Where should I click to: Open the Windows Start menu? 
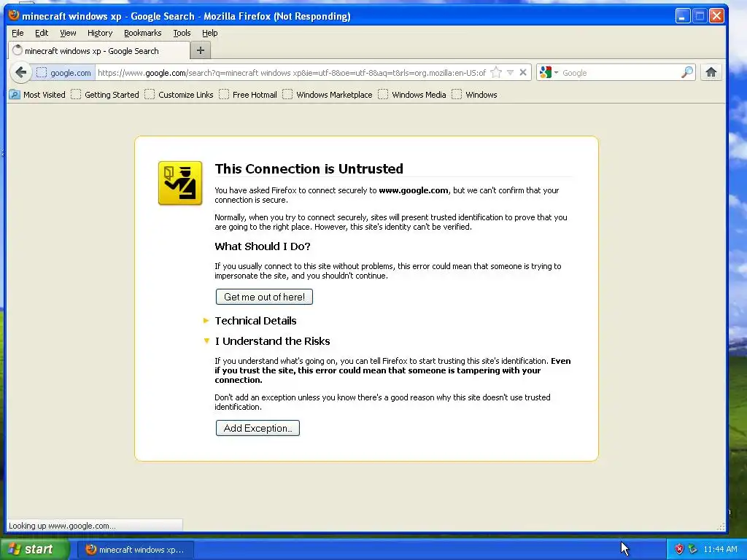(x=34, y=549)
